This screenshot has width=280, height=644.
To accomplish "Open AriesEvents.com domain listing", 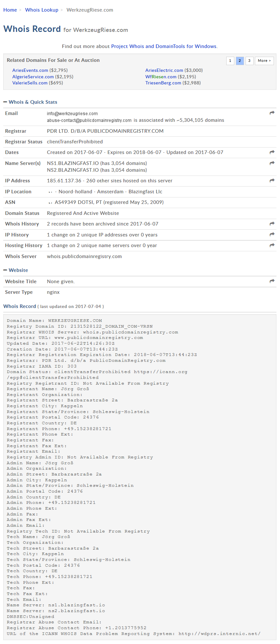I will tap(30, 70).
